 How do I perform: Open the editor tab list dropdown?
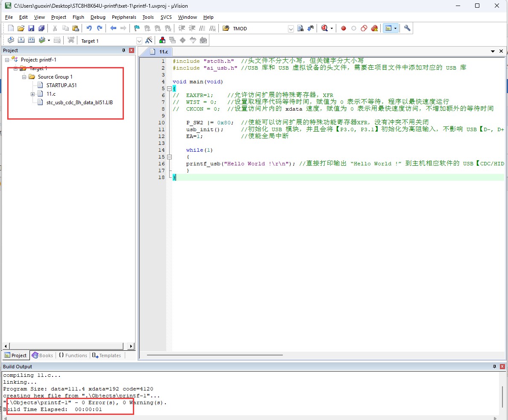tap(493, 51)
